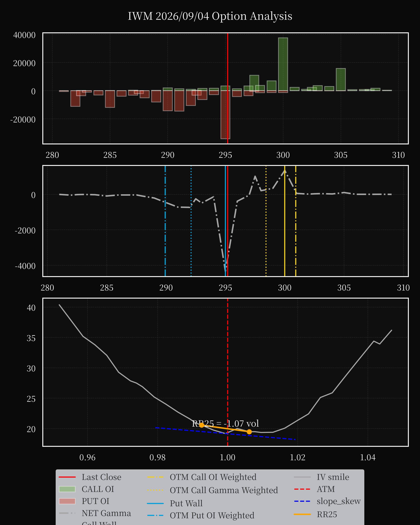Click the orange RR25 legend line sample

(302, 514)
